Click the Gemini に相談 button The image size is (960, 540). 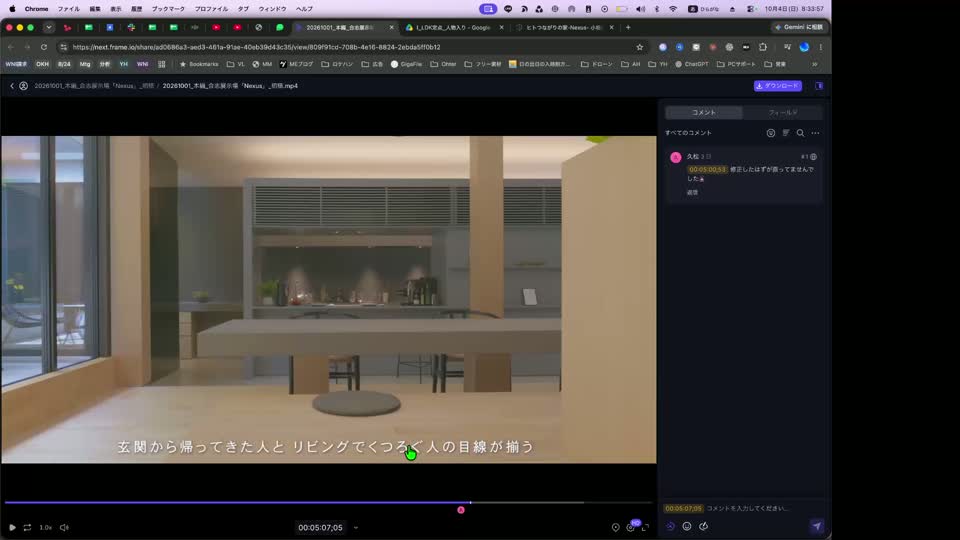[x=798, y=28]
